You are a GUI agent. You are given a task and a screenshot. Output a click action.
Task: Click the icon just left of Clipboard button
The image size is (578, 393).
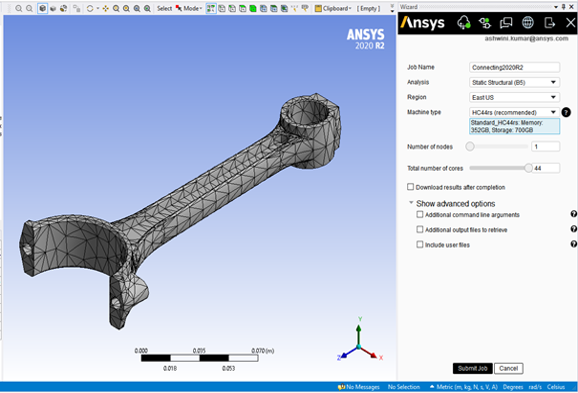point(305,8)
